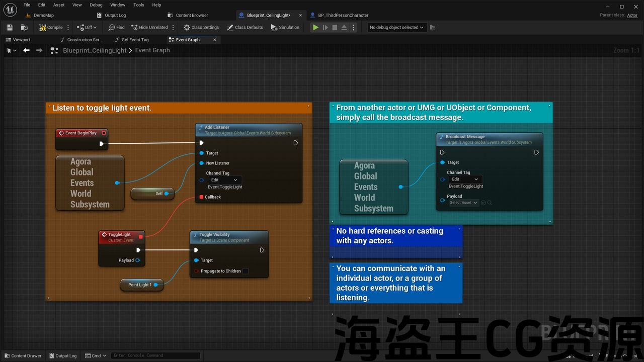Navigate back with the left arrow
The height and width of the screenshot is (362, 644).
[26, 50]
